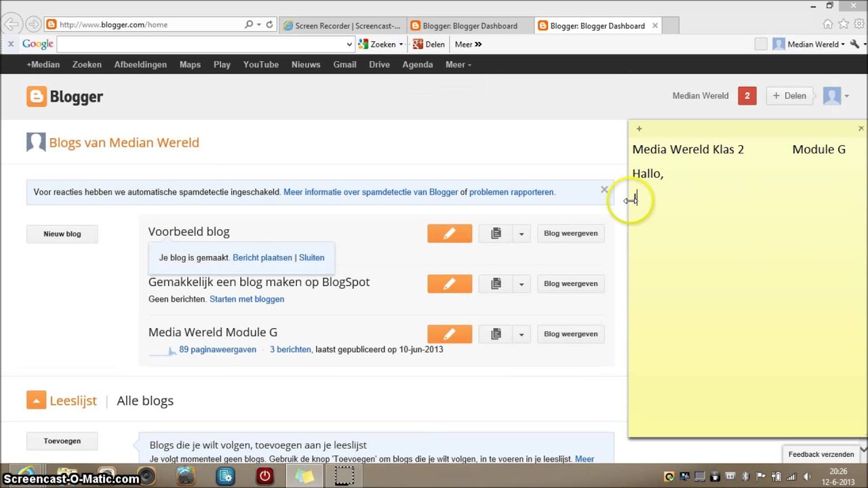This screenshot has height=488, width=868.
Task: Click the Google Toolbar search input field
Action: [201, 44]
